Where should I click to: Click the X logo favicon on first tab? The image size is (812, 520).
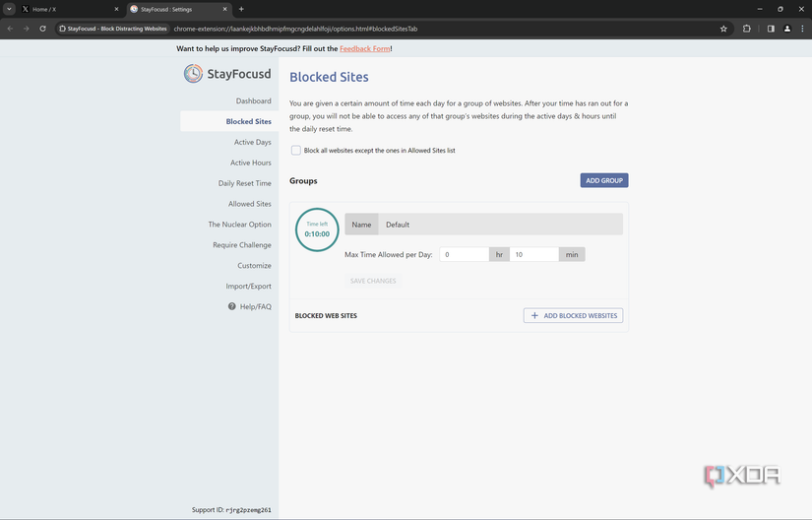click(x=26, y=9)
